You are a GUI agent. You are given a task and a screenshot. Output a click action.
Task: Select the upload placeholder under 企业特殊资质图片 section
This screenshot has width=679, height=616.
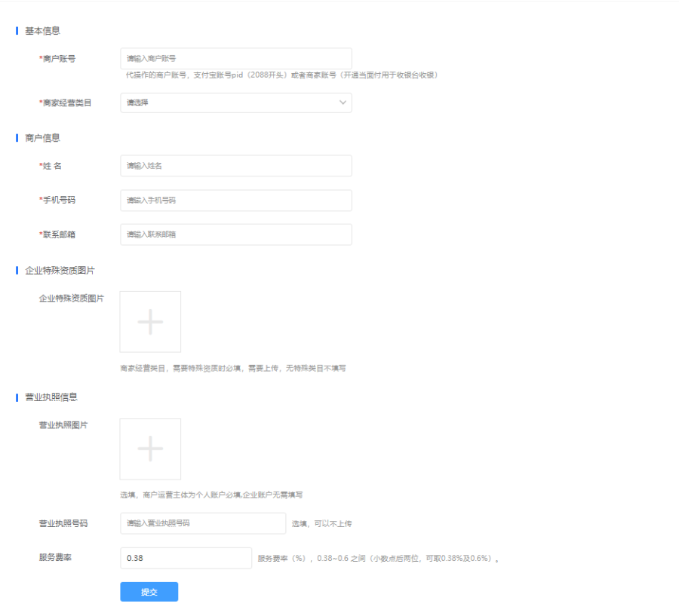tap(149, 321)
